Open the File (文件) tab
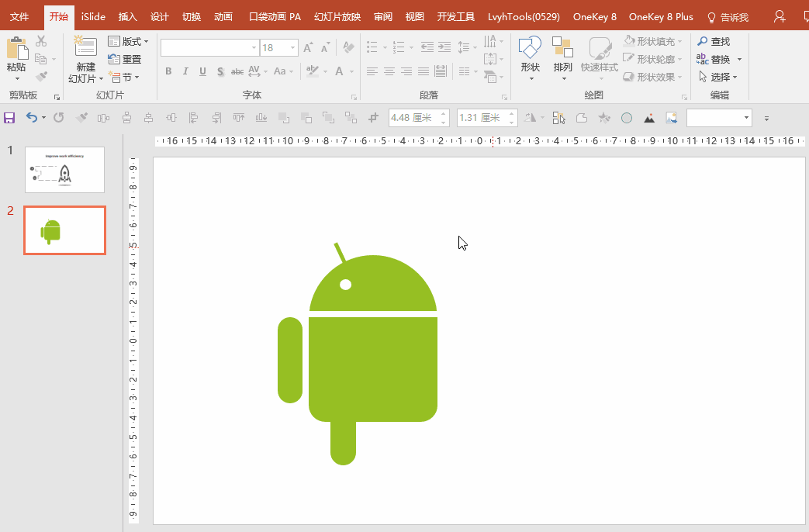809x532 pixels. tap(19, 17)
